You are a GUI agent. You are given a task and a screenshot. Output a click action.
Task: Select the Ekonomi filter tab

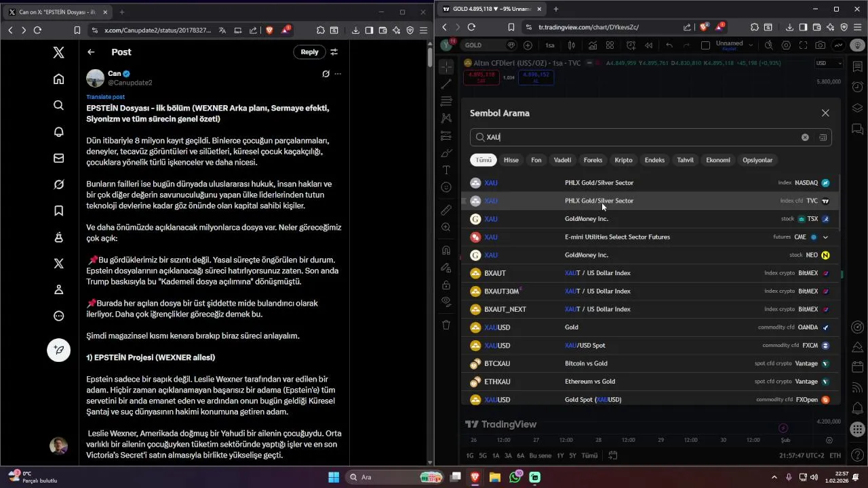pos(718,160)
